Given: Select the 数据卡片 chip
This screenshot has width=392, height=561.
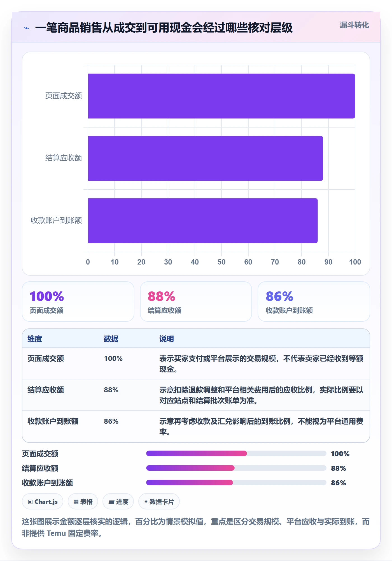Looking at the screenshot, I should [x=159, y=502].
